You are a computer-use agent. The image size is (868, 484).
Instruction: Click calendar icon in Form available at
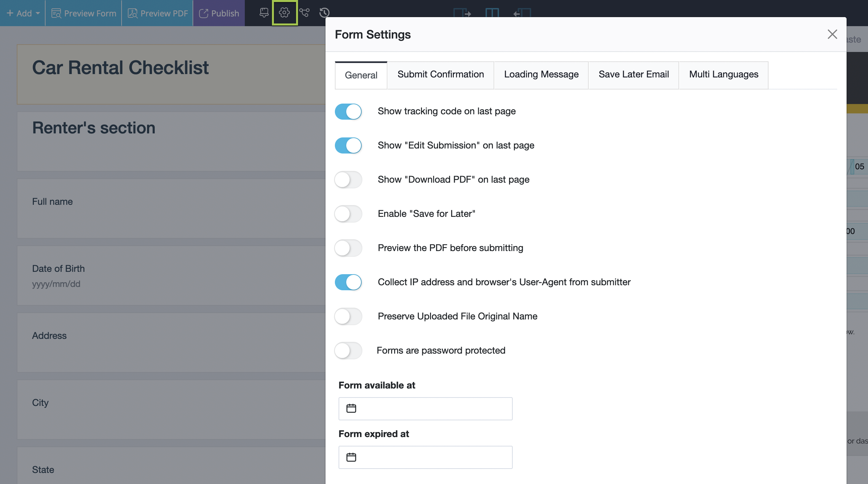click(351, 409)
